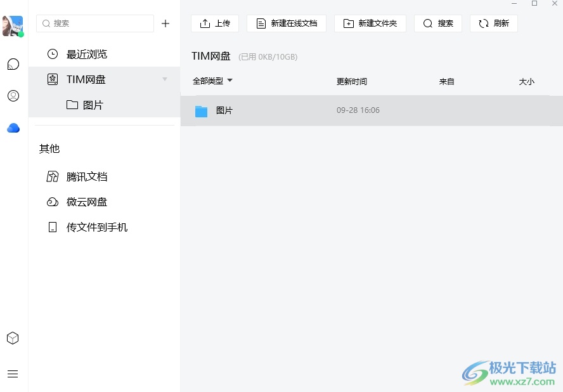
Task: Click 新建文件夹 button
Action: pyautogui.click(x=370, y=23)
